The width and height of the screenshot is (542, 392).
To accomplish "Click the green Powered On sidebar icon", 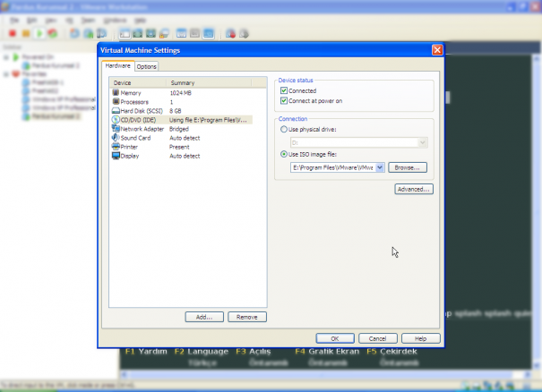I will [x=16, y=57].
